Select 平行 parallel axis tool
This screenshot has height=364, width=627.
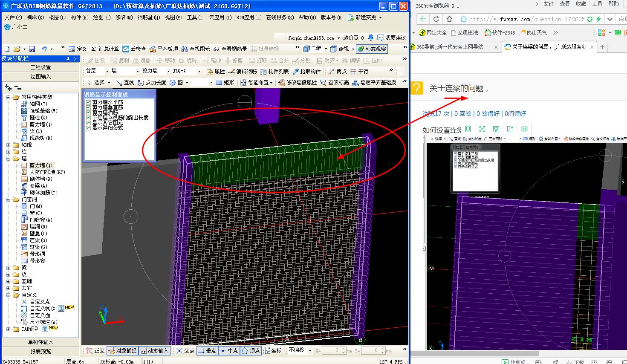pos(359,71)
